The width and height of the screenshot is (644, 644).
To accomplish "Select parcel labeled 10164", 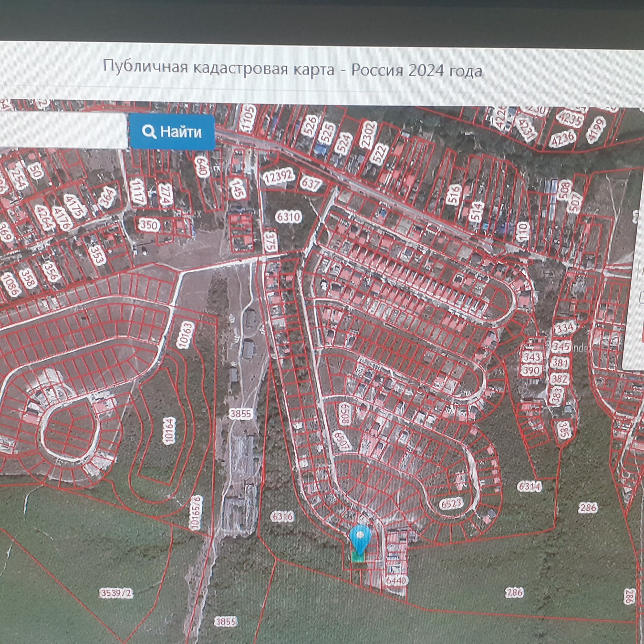I will [169, 431].
